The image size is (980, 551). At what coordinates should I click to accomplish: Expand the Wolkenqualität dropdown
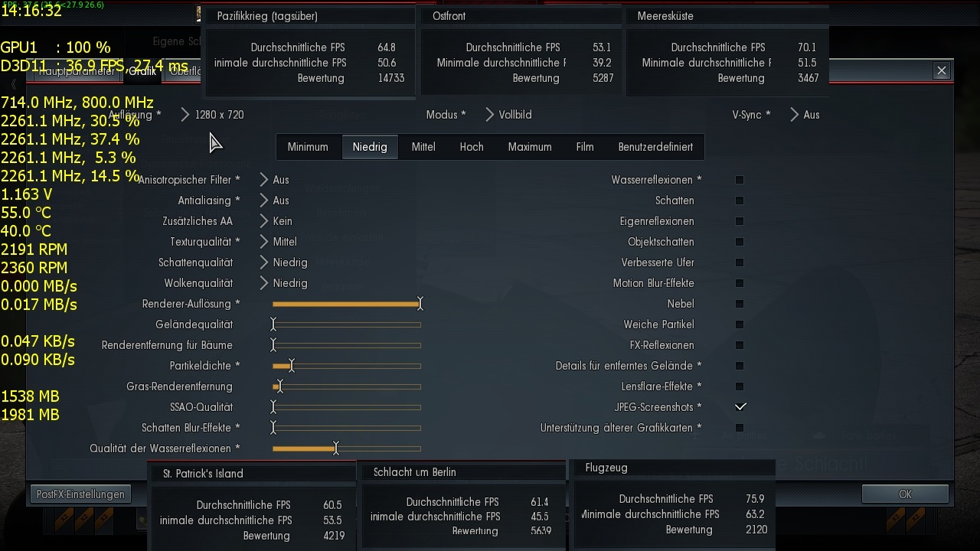[x=284, y=283]
